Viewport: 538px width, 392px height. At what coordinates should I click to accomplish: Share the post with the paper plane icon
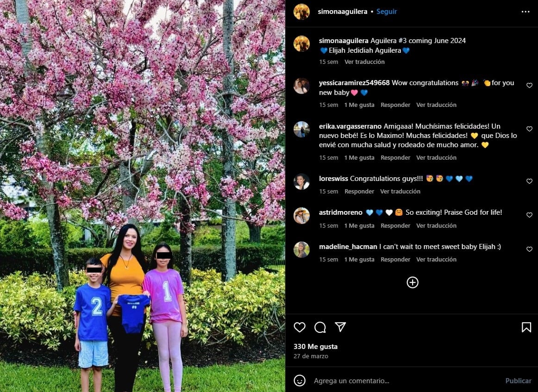coord(340,327)
